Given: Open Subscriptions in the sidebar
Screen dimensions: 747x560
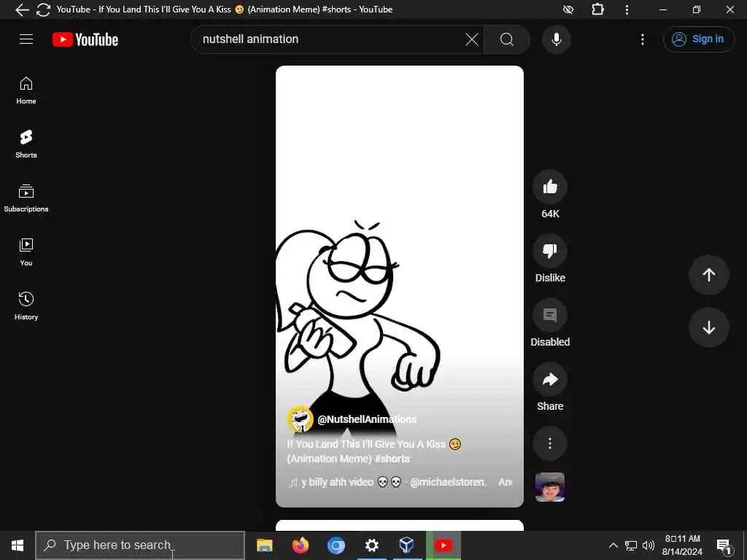Looking at the screenshot, I should [26, 198].
